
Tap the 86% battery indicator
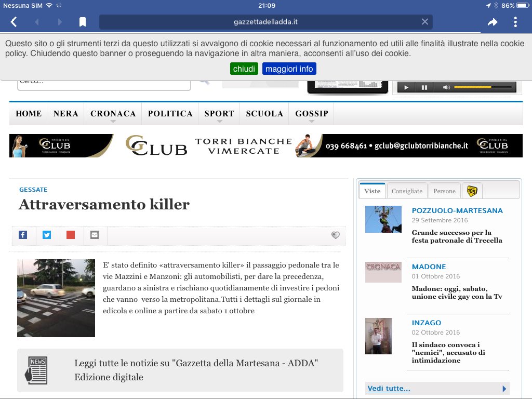(515, 5)
